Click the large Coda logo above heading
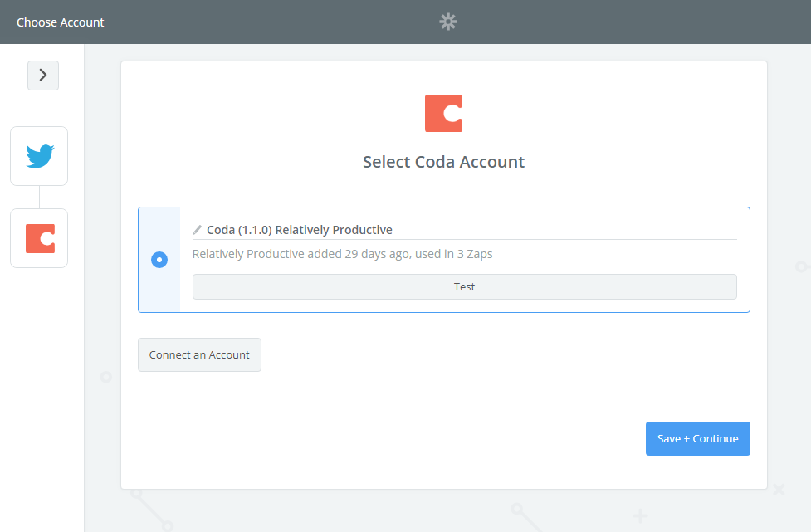Image resolution: width=811 pixels, height=532 pixels. [x=443, y=114]
